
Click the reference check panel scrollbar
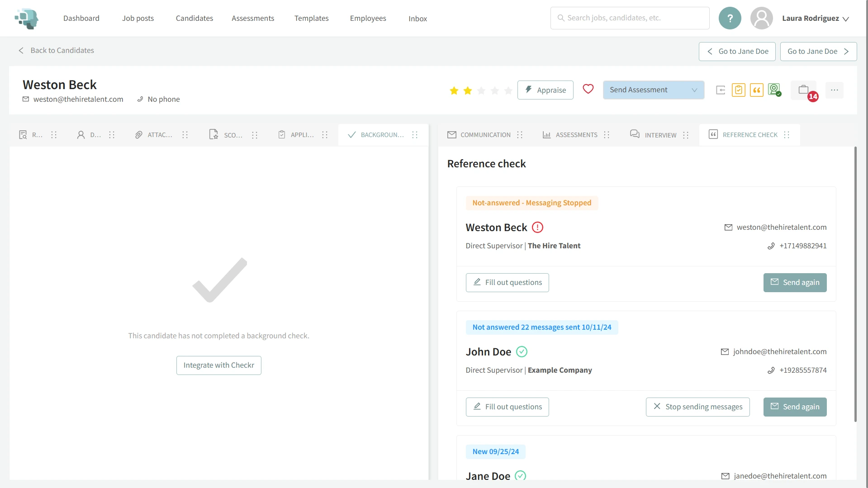[855, 284]
